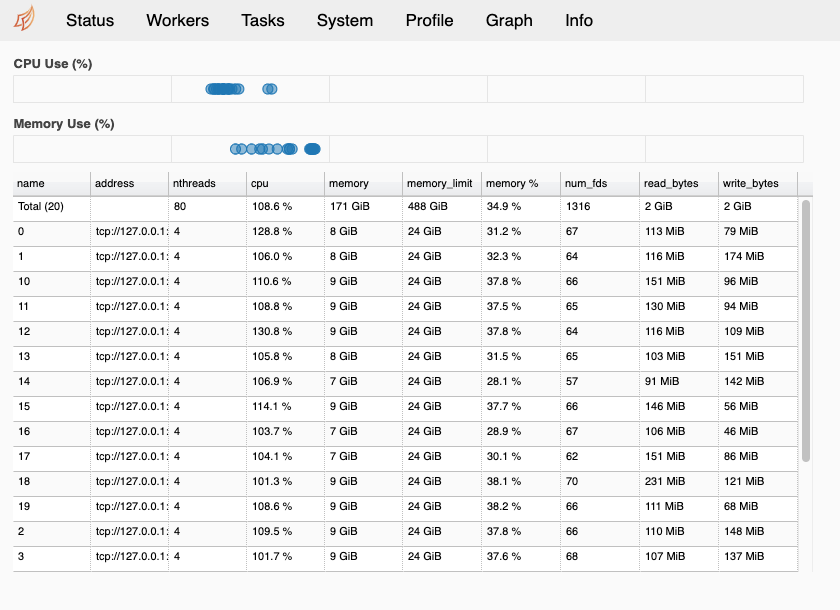Open the System page
Viewport: 840px width, 610px height.
tap(344, 20)
